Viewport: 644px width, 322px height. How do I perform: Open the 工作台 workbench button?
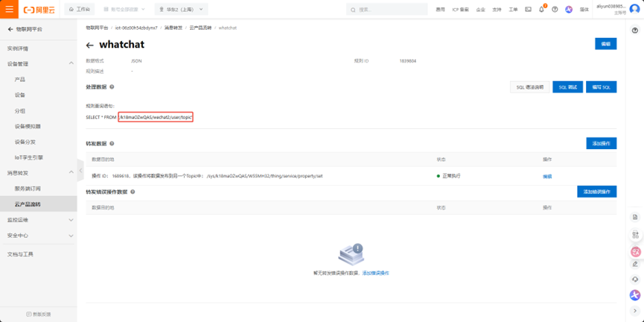(80, 9)
